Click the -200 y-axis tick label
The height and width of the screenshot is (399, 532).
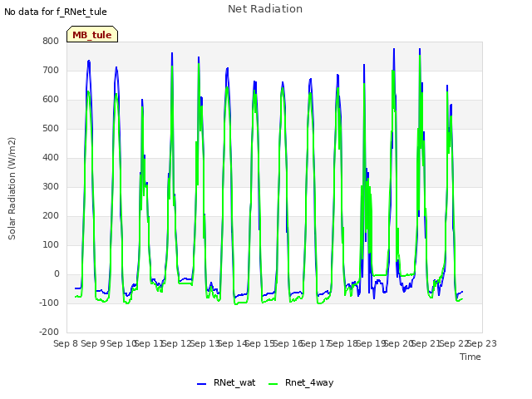tap(49, 332)
